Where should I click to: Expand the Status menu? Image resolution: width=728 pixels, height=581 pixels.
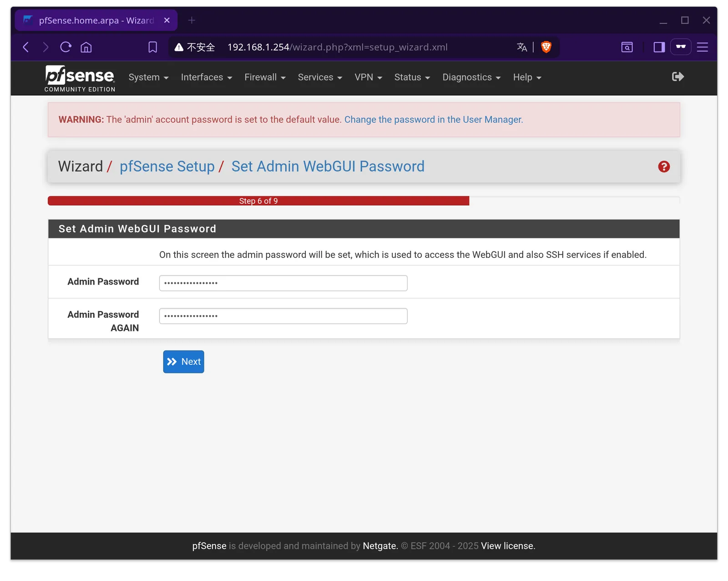[x=412, y=77]
